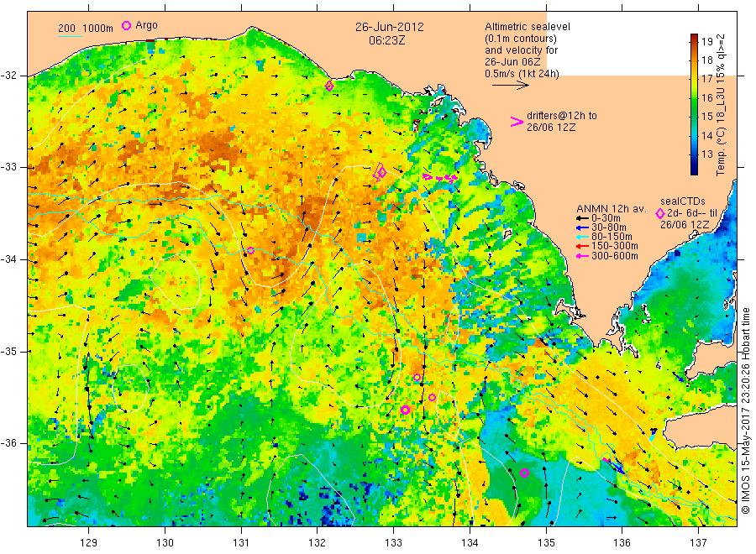Click the '1000m' isobath legend text
This screenshot has width=756, height=554.
[98, 29]
